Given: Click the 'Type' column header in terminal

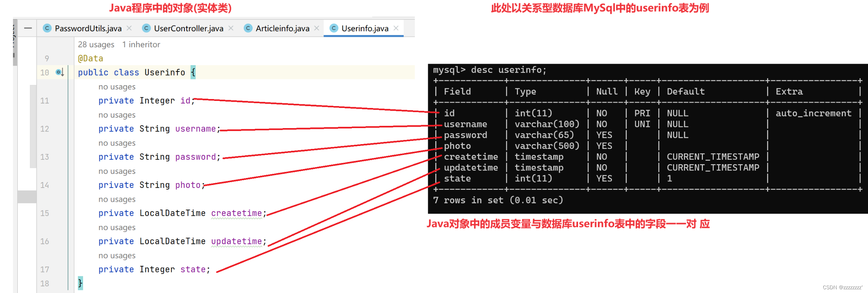Looking at the screenshot, I should (x=525, y=92).
